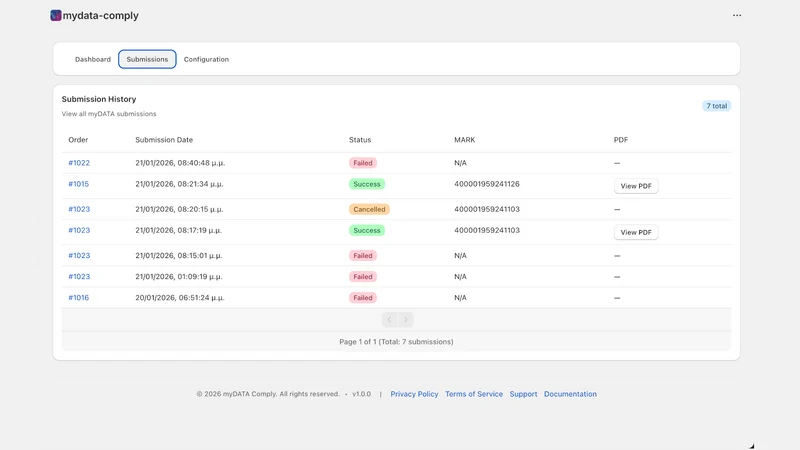Open order #1023 submitted at 08:17:19
800x450 pixels.
[79, 230]
